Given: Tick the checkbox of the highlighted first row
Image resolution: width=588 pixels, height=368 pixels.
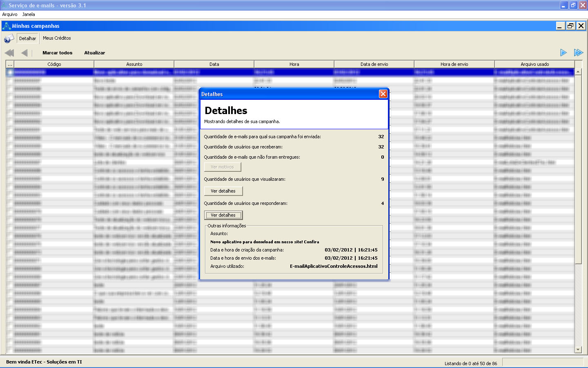Looking at the screenshot, I should [x=10, y=72].
